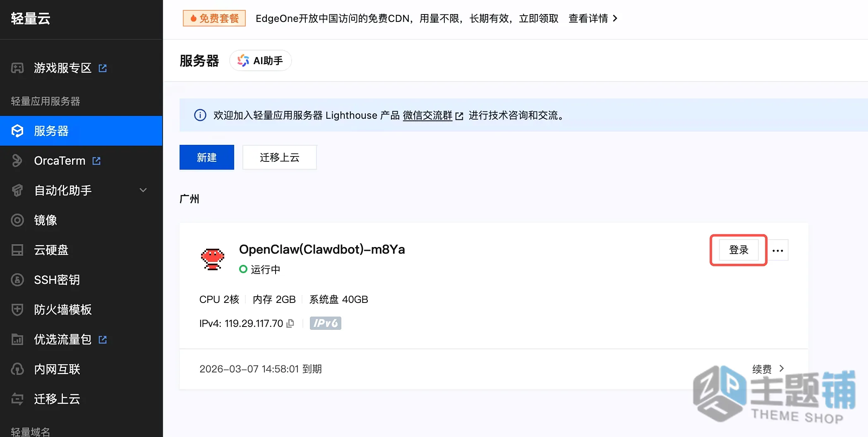This screenshot has width=868, height=437.
Task: Click the flame icon in 免费套餐 badge
Action: tap(193, 18)
